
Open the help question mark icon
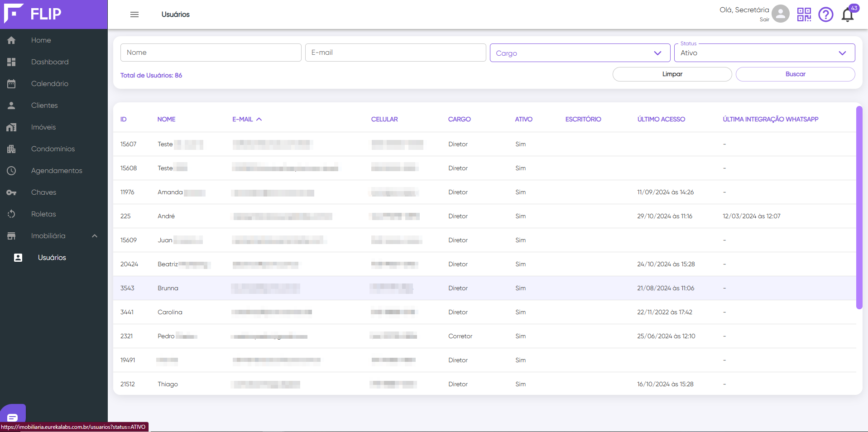click(x=826, y=14)
